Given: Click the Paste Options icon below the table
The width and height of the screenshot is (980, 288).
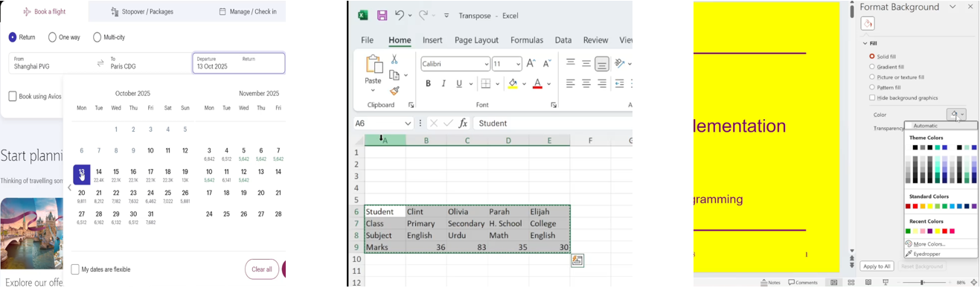Looking at the screenshot, I should coord(577,260).
